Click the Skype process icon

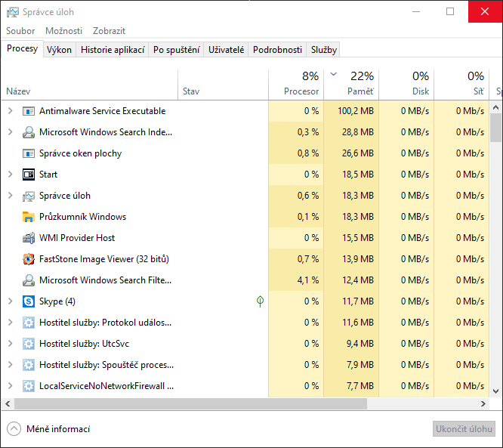point(29,301)
